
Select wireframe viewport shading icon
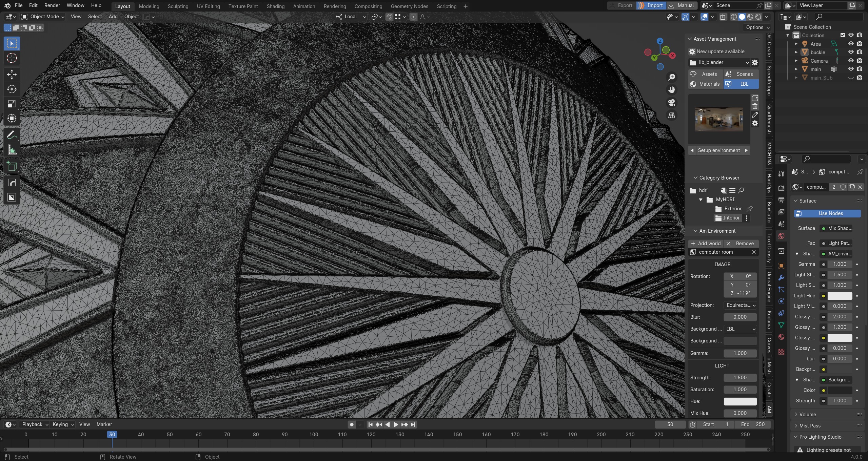click(x=734, y=17)
